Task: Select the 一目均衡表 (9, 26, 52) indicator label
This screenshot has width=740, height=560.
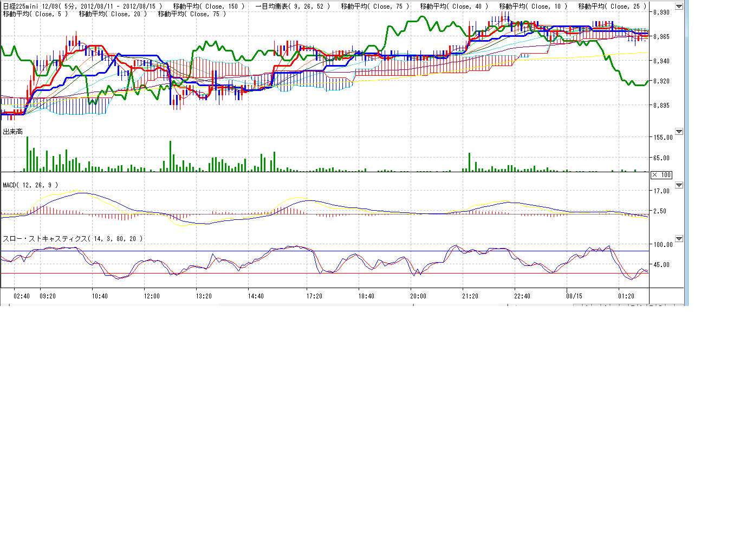Action: coord(293,6)
